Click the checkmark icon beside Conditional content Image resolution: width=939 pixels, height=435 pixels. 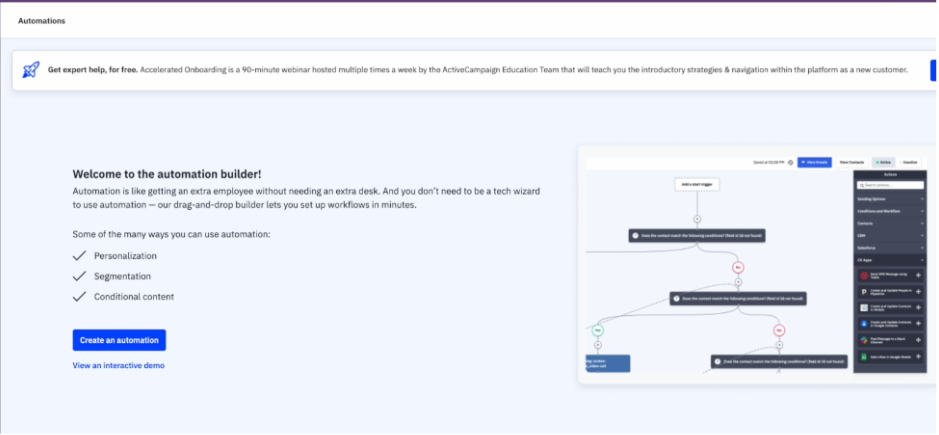click(80, 297)
